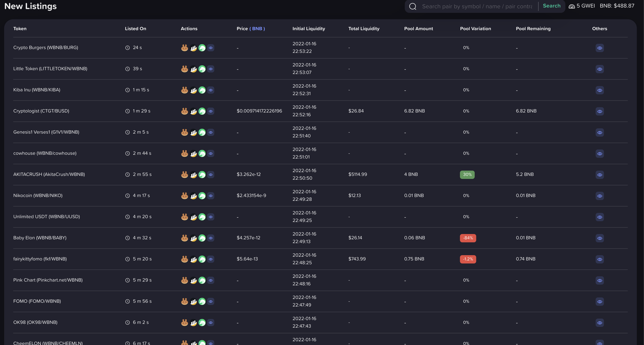644x345 pixels.
Task: Toggle Actions eye icon for Cryptologist row
Action: click(211, 111)
